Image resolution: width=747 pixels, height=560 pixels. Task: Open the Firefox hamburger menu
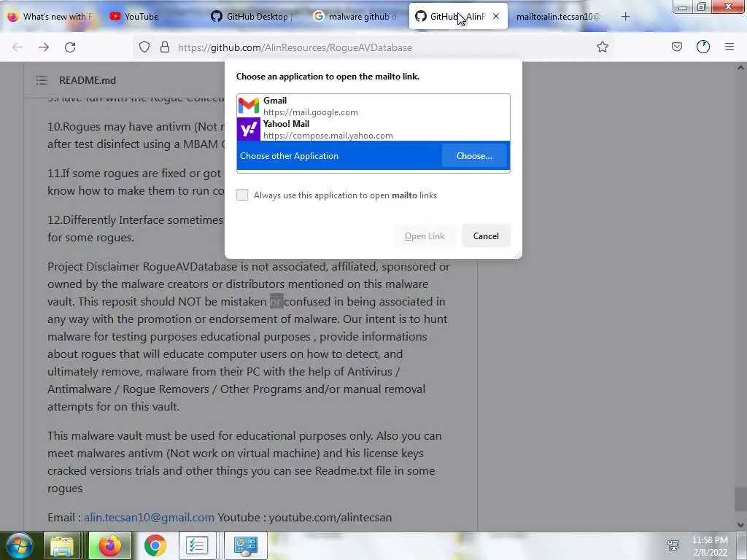729,47
